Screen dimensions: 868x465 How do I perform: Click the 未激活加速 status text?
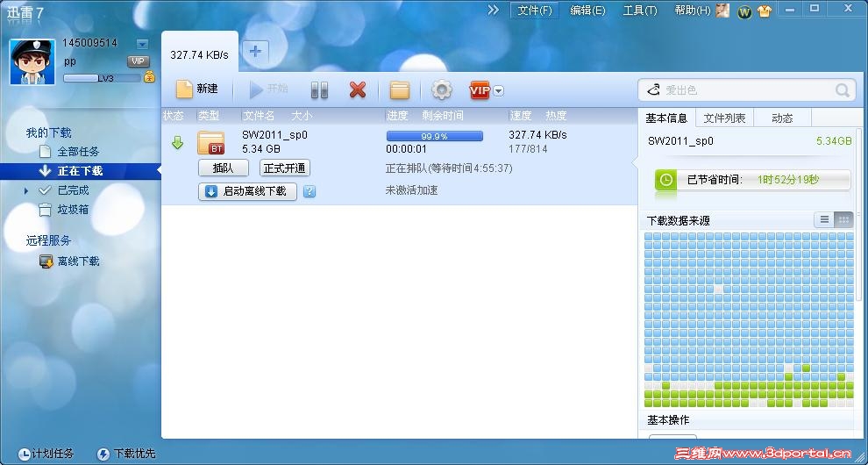point(411,190)
